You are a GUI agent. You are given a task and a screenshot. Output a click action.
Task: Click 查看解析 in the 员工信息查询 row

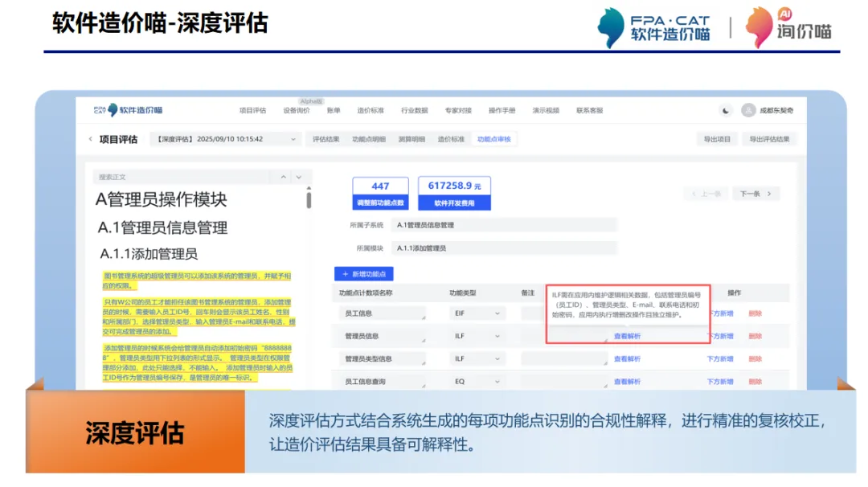coord(627,382)
